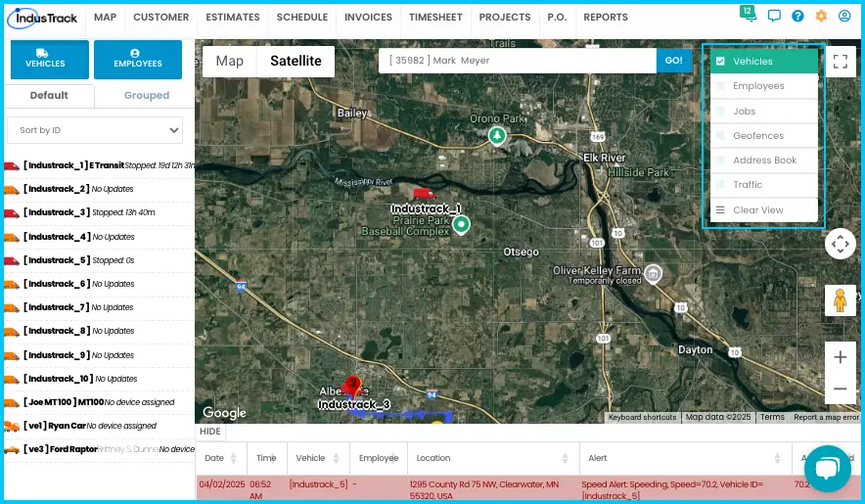Image resolution: width=865 pixels, height=504 pixels.
Task: Open the PROJECTS menu
Action: coord(505,17)
